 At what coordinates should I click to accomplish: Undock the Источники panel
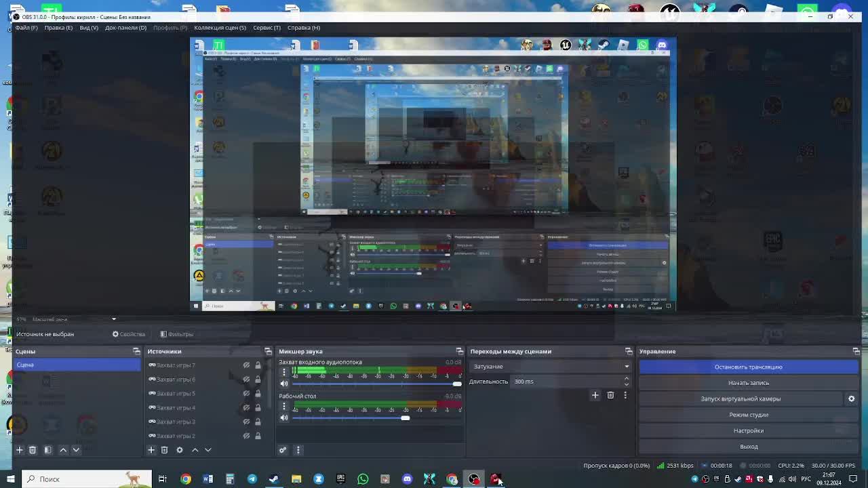(268, 351)
